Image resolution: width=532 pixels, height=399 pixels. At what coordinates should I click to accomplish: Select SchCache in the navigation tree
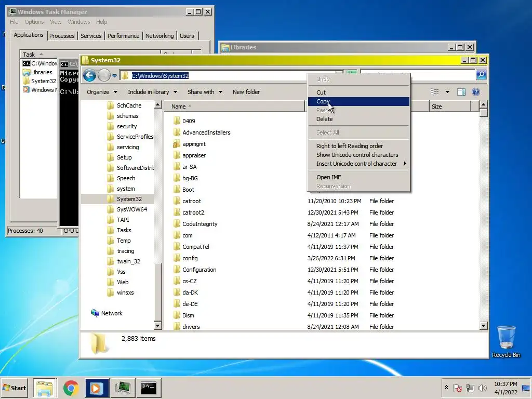[x=124, y=105]
